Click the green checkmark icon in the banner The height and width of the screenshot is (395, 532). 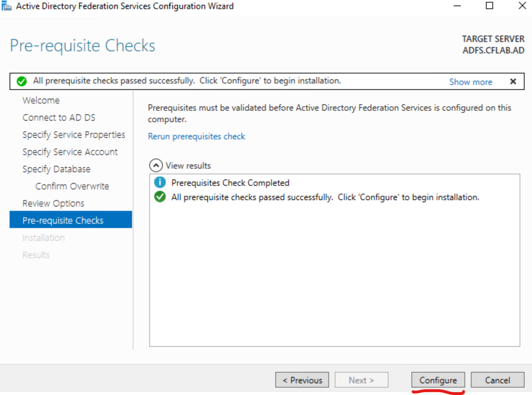point(21,82)
